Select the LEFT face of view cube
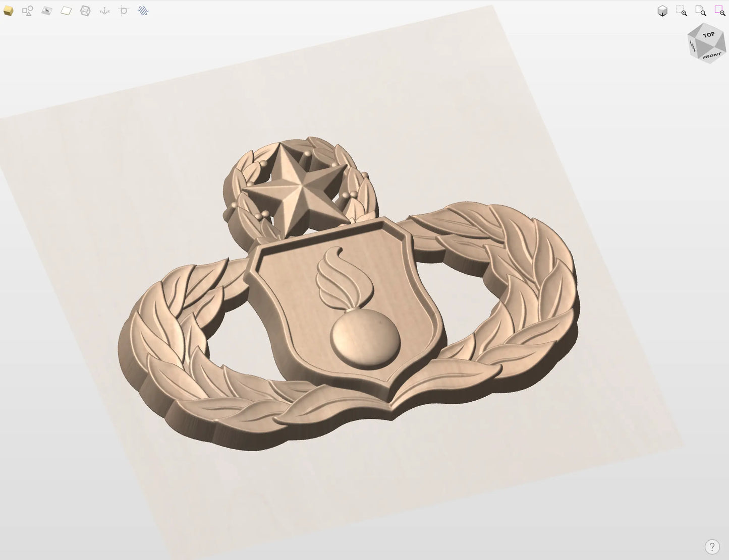The height and width of the screenshot is (560, 729). (x=693, y=46)
